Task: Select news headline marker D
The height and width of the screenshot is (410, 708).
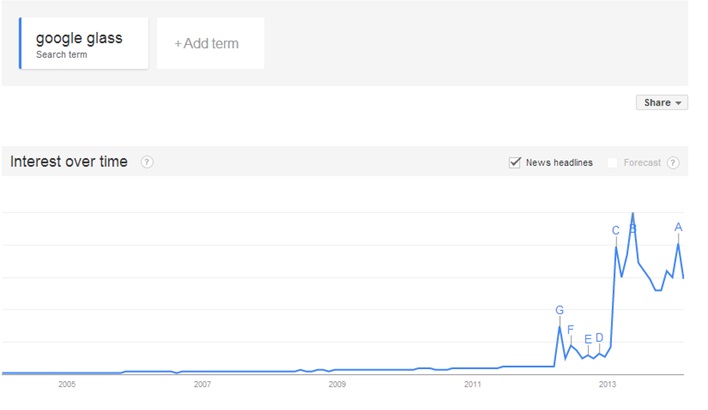Action: [599, 338]
